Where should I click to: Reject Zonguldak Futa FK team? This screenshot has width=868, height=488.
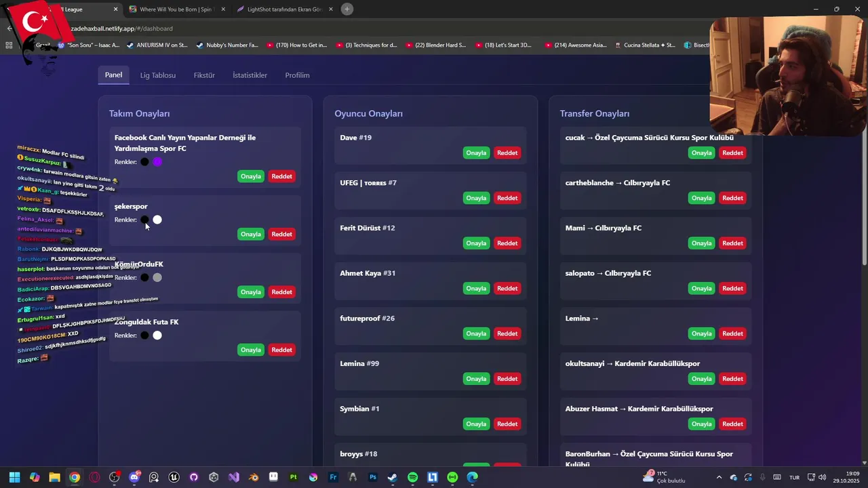click(281, 350)
